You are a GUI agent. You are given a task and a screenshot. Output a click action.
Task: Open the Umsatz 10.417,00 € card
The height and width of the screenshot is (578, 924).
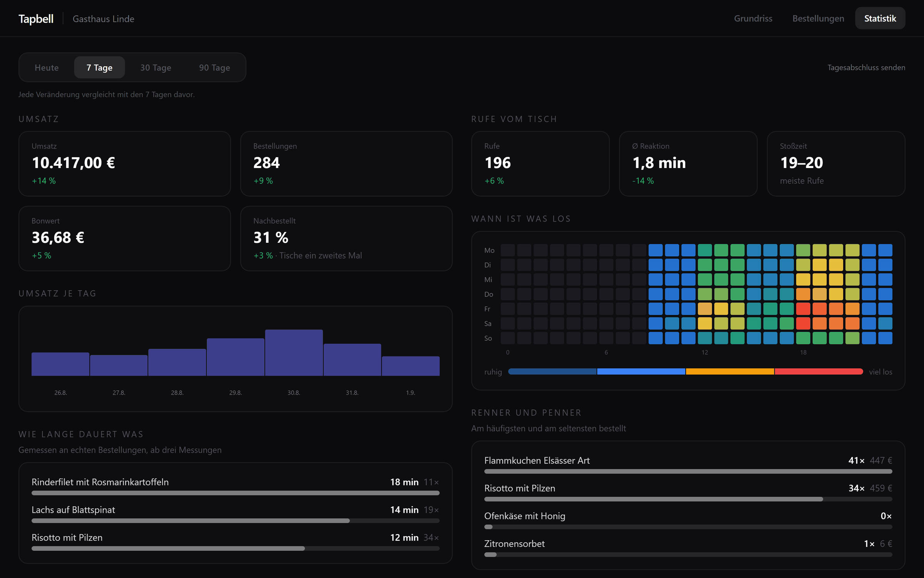125,164
